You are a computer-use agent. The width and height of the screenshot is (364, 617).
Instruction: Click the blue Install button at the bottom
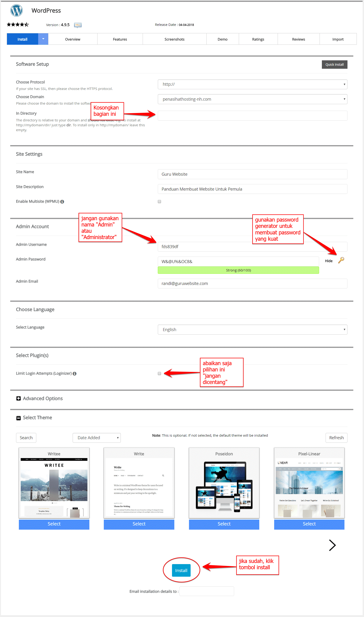tap(181, 570)
